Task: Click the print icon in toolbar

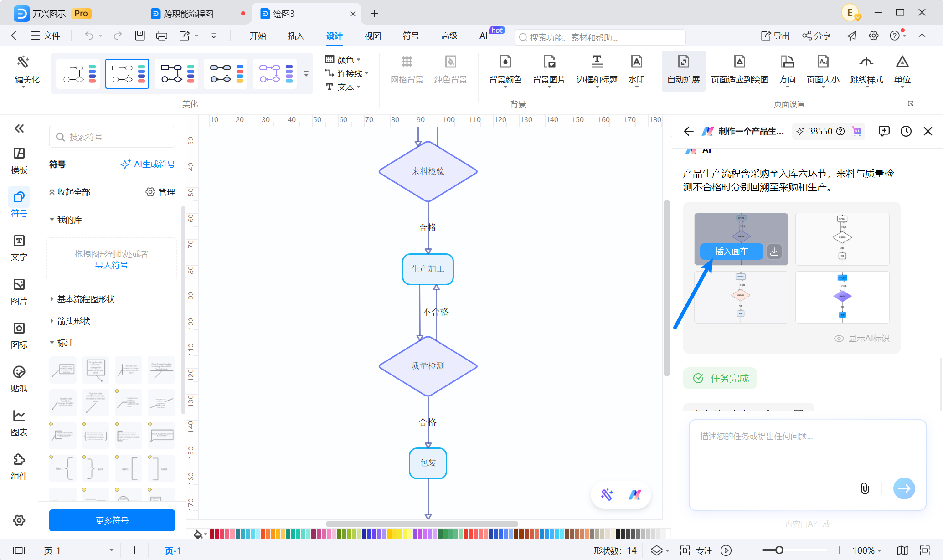Action: click(162, 36)
